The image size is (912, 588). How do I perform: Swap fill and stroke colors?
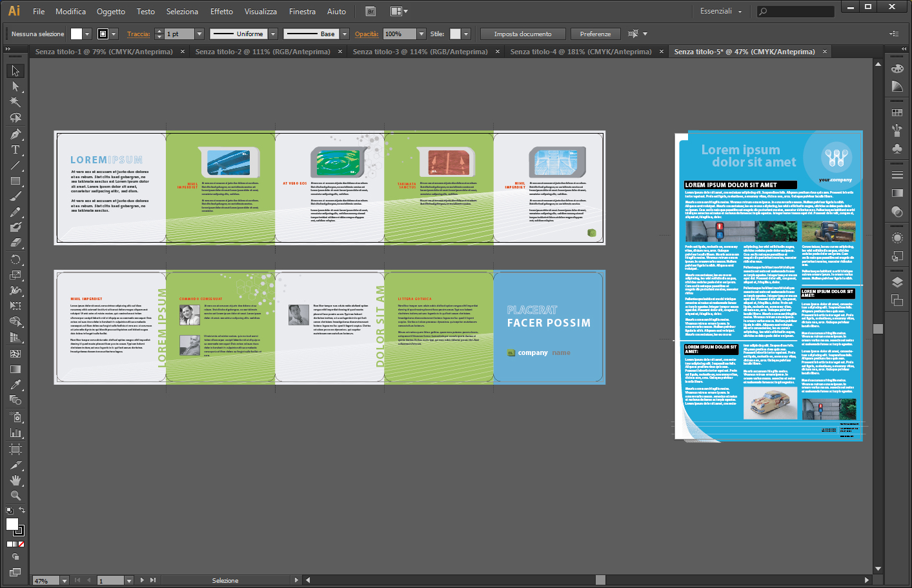(22, 511)
